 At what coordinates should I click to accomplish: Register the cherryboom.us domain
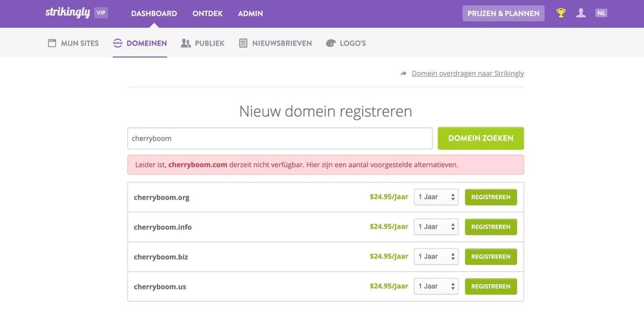click(x=491, y=286)
